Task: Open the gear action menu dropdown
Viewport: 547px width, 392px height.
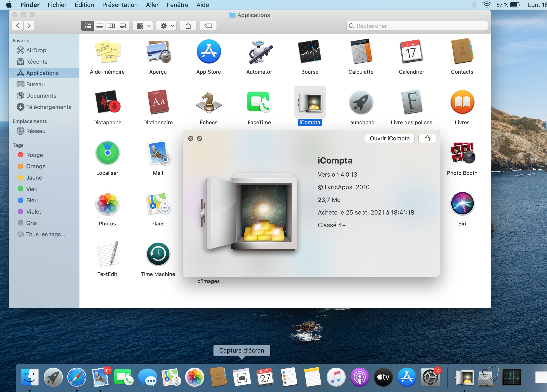Action: pos(167,26)
